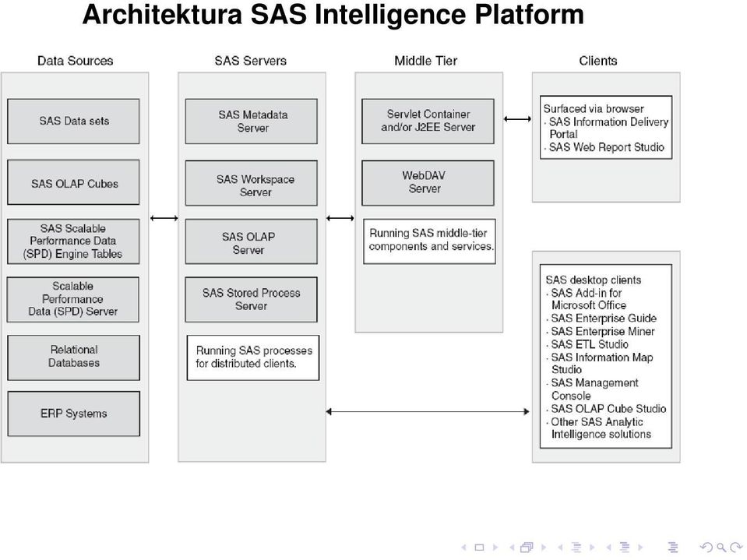Click SAS Enterprise Guide entry

[601, 319]
